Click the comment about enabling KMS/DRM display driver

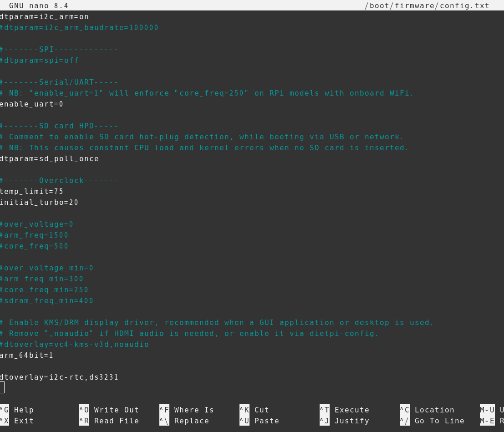[217, 323]
